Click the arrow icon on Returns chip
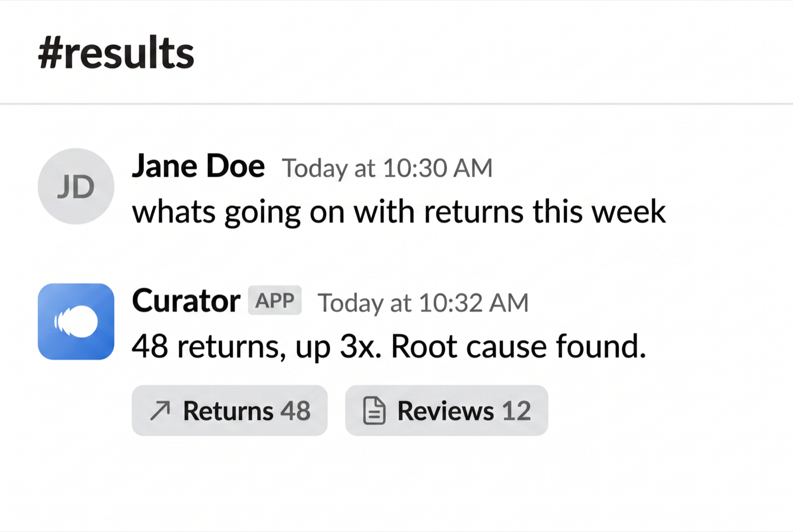 pos(160,411)
